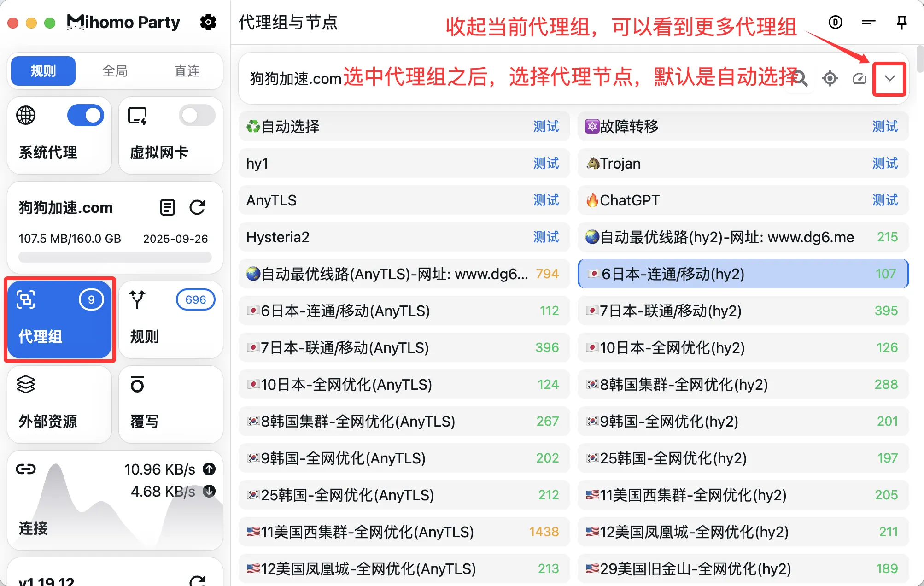Turn on the 虚拟网卡 switch

pos(197,115)
